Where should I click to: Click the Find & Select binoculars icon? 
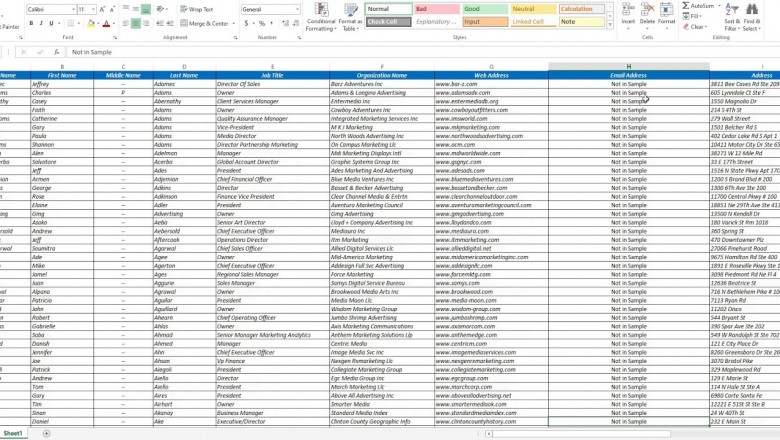pos(752,14)
